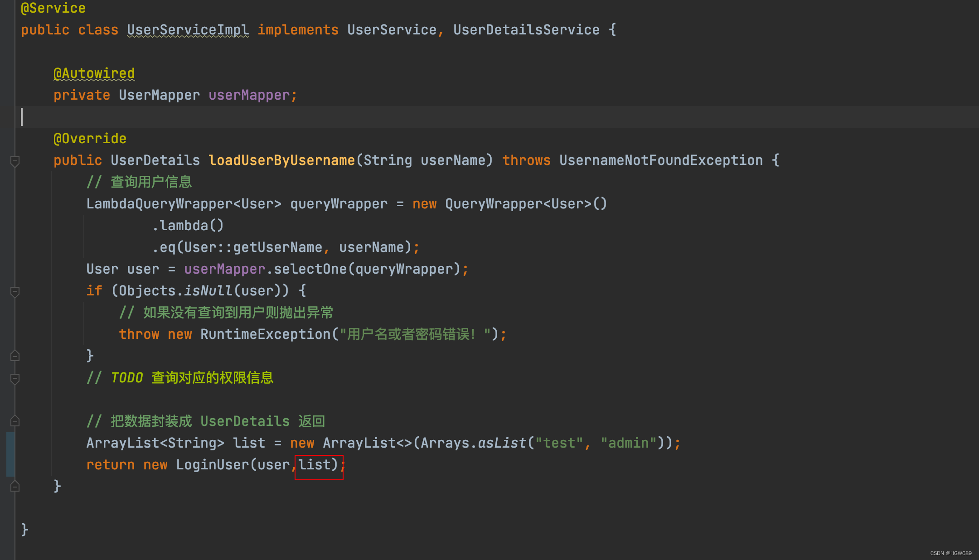Viewport: 979px width, 560px height.
Task: Click LambdaQueryWrapper<User> type
Action: tap(184, 204)
